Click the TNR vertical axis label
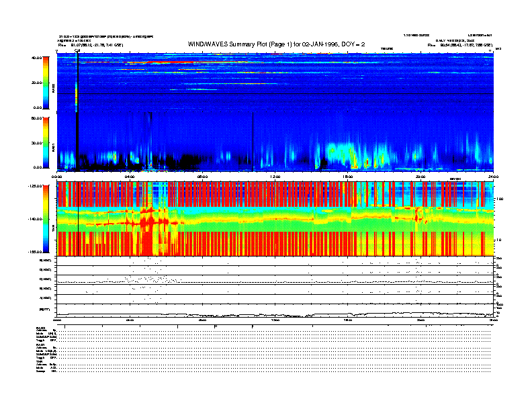 (x=53, y=230)
